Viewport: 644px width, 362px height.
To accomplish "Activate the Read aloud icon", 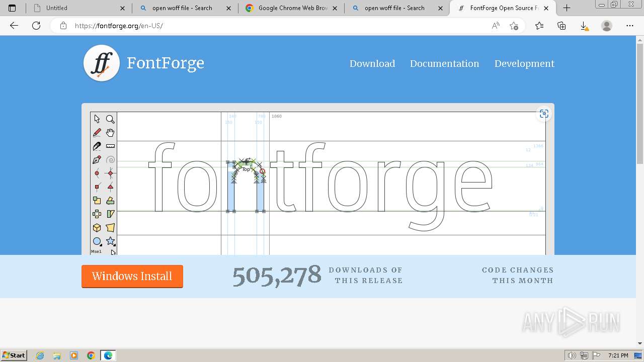I will pyautogui.click(x=496, y=26).
